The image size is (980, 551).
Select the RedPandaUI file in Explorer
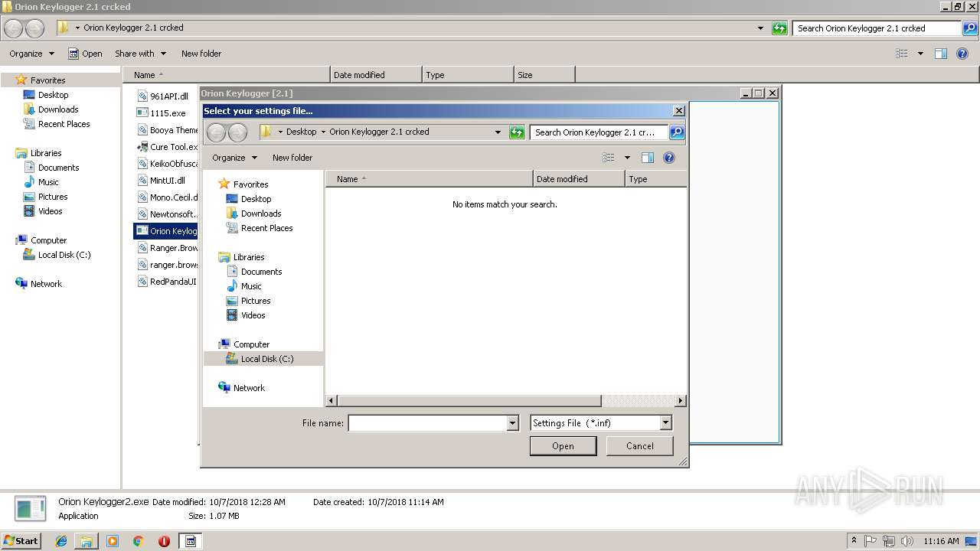pyautogui.click(x=167, y=282)
